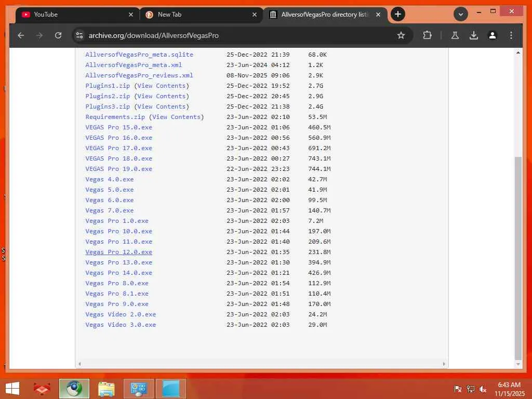Open the red envelope app in taskbar

42,389
